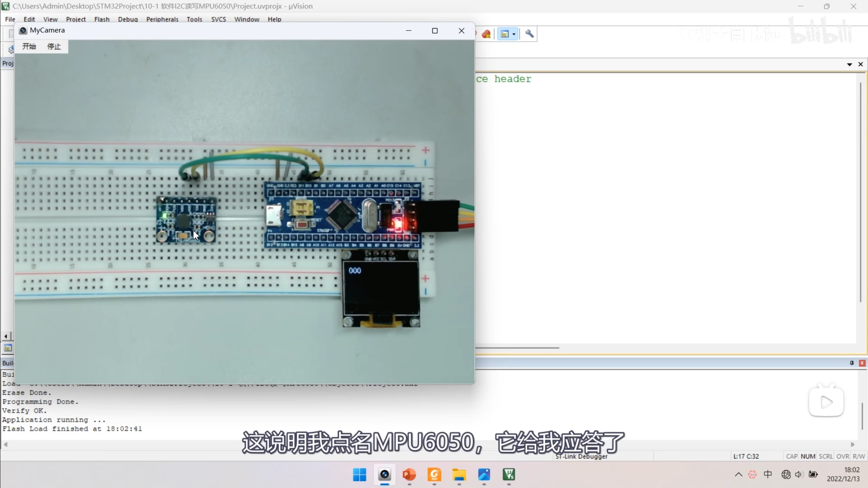This screenshot has height=488, width=868.
Task: Toggle the OVR overwrite mode indicator
Action: [x=842, y=456]
